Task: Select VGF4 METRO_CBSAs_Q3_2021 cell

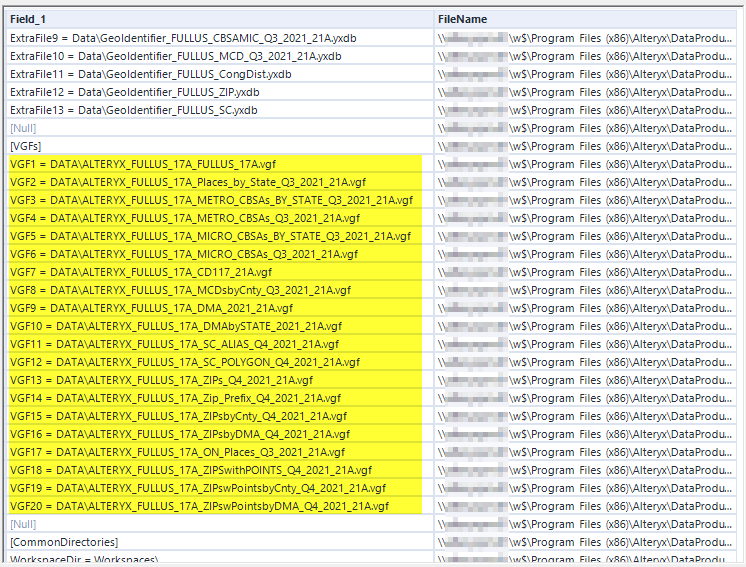Action: (x=220, y=218)
